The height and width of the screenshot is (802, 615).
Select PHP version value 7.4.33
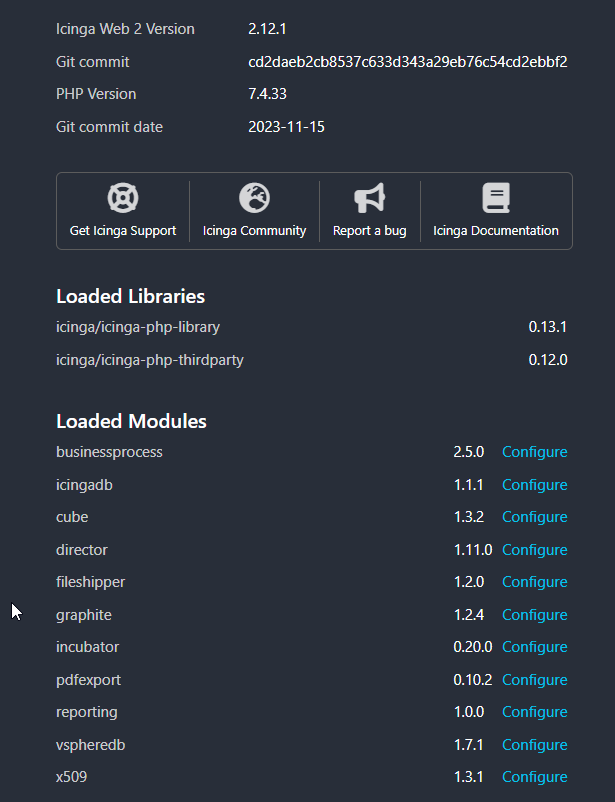(x=267, y=94)
